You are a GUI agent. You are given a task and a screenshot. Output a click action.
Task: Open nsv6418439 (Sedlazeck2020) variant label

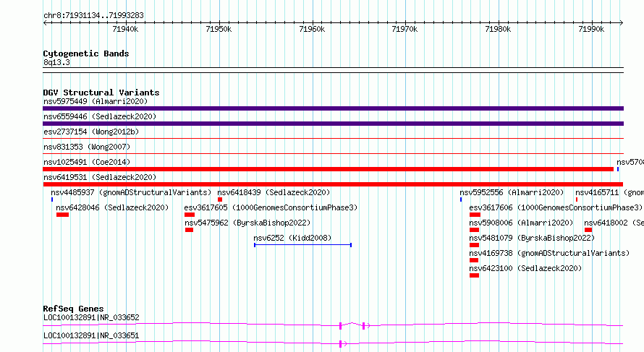[274, 192]
